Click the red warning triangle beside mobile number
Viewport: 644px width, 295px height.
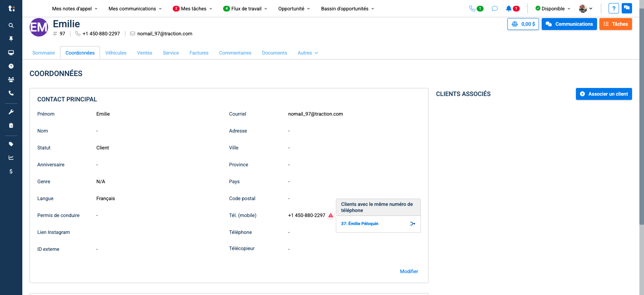(x=330, y=215)
